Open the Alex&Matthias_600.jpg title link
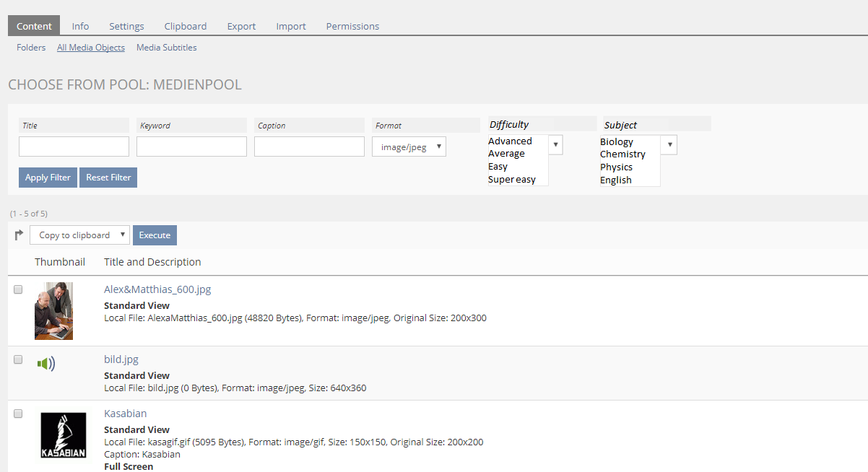The image size is (868, 472). click(157, 289)
